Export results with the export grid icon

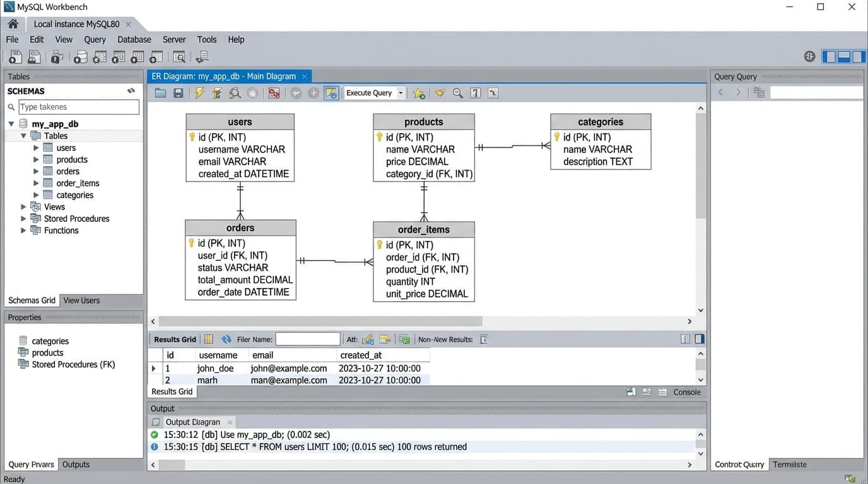(x=404, y=339)
